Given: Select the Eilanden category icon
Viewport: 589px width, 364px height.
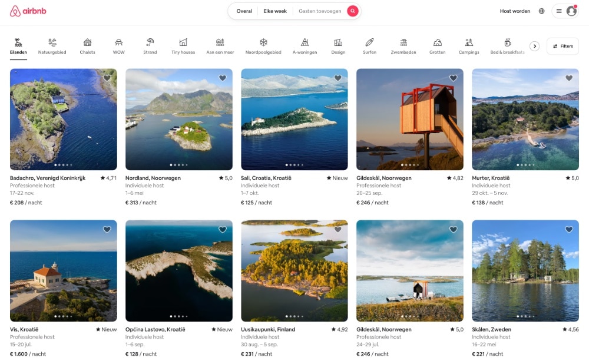Looking at the screenshot, I should [18, 42].
